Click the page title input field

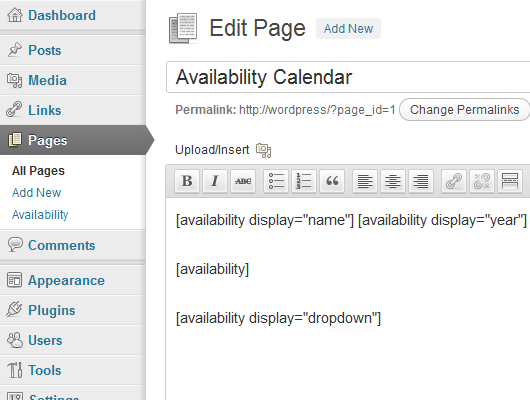348,77
